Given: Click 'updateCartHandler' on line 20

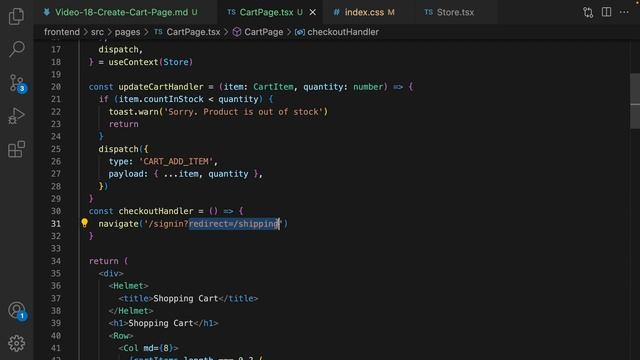Looking at the screenshot, I should [160, 87].
